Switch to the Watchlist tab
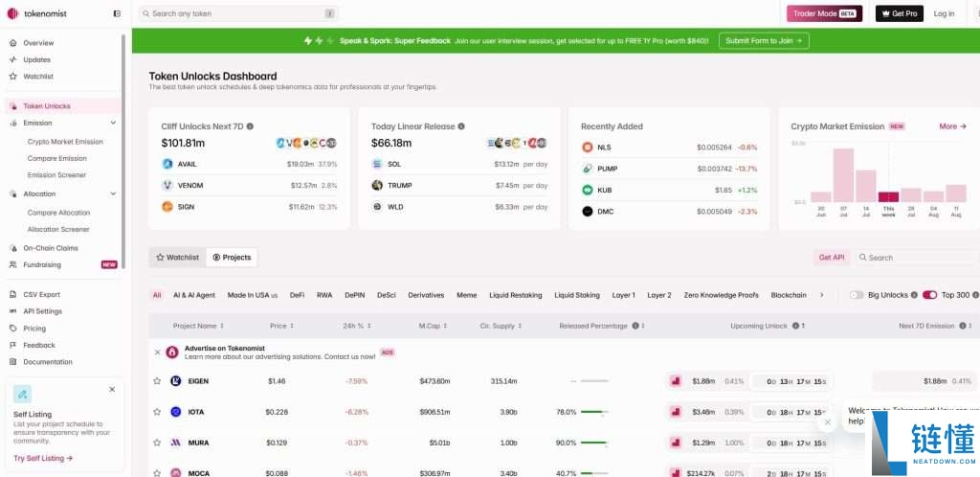The height and width of the screenshot is (477, 980). 178,258
